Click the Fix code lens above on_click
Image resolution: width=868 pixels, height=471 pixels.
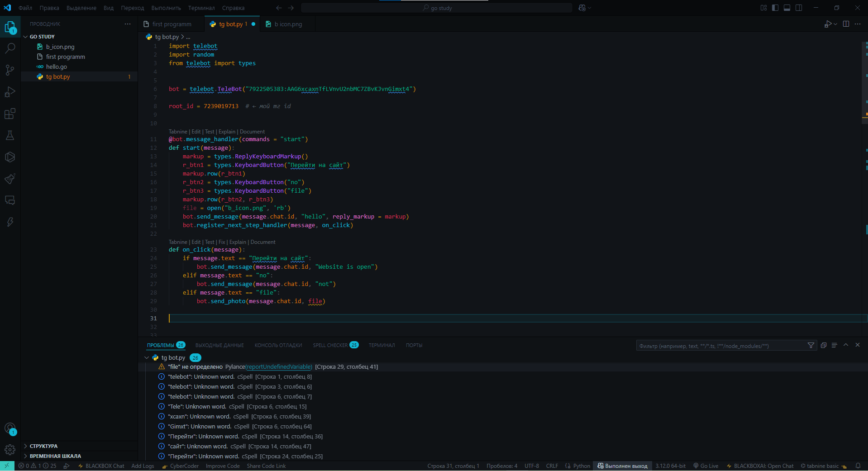click(222, 242)
